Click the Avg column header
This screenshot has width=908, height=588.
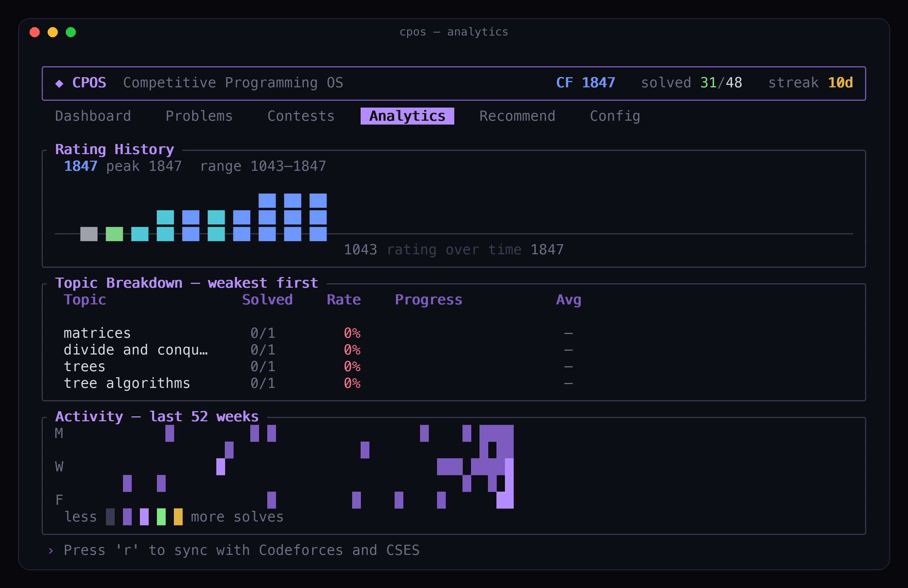(569, 300)
